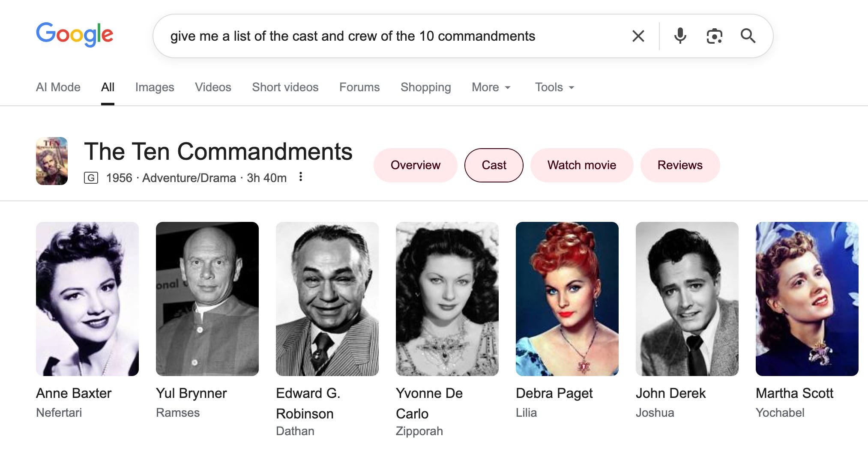Open the Reviews chip
The width and height of the screenshot is (868, 454).
click(x=680, y=165)
